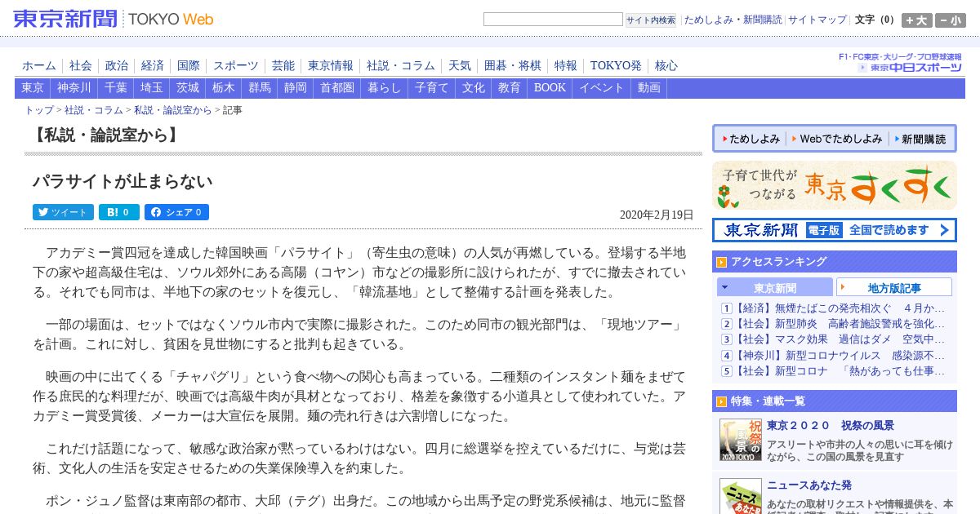Open 特報 section in navigation
Viewport: 980px width, 514px height.
coord(566,65)
